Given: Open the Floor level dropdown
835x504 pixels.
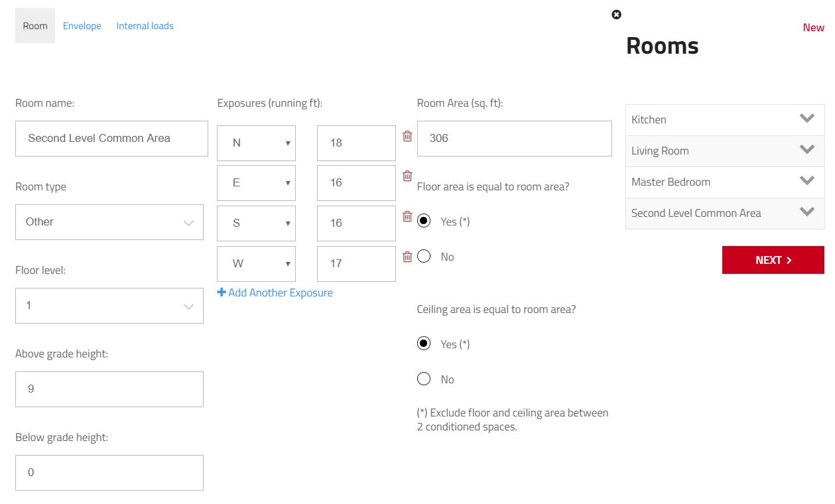Looking at the screenshot, I should 109,306.
